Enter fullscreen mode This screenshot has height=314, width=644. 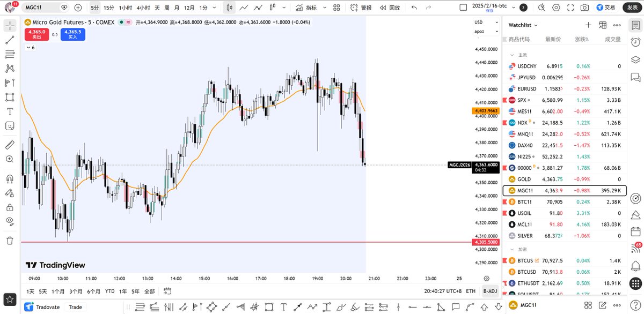[570, 8]
